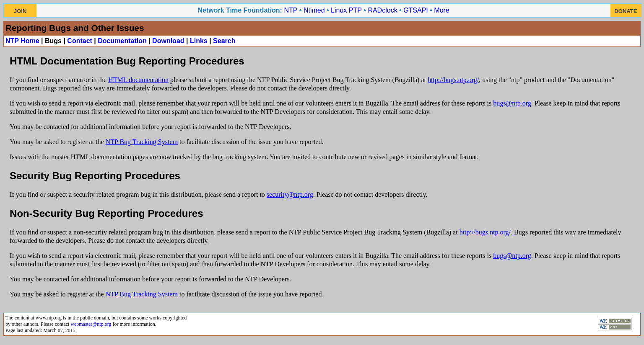Open Documentation in the navigation bar
Image resolution: width=644 pixels, height=345 pixels.
click(x=122, y=41)
